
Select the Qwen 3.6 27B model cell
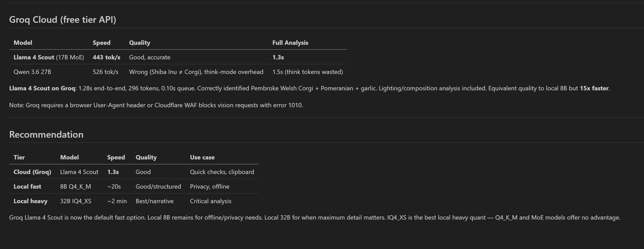(32, 72)
